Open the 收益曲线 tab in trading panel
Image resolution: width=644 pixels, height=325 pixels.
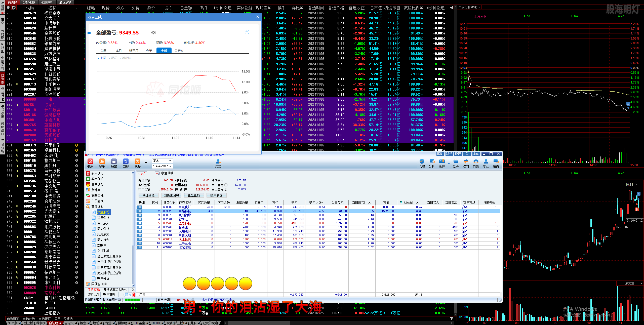point(165,173)
